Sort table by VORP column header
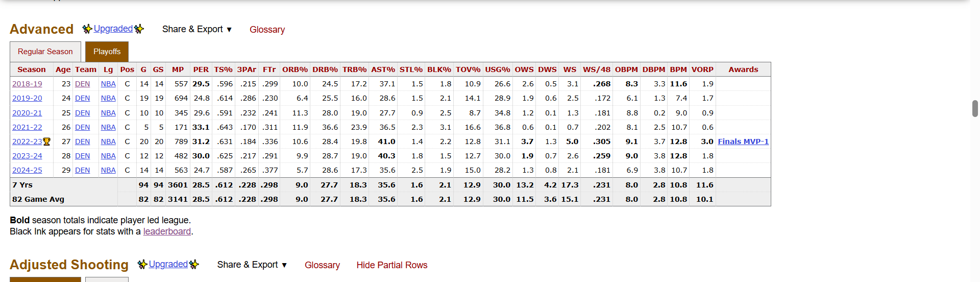 pos(702,69)
